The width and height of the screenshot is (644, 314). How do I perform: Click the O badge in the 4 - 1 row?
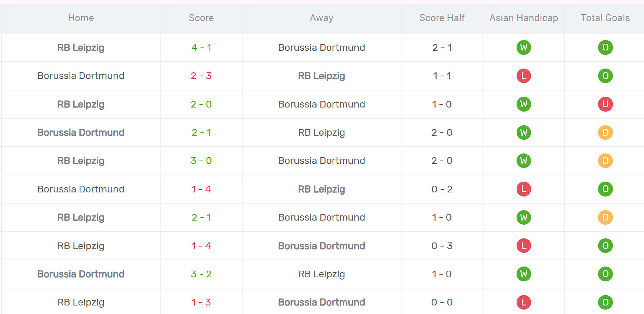[605, 47]
